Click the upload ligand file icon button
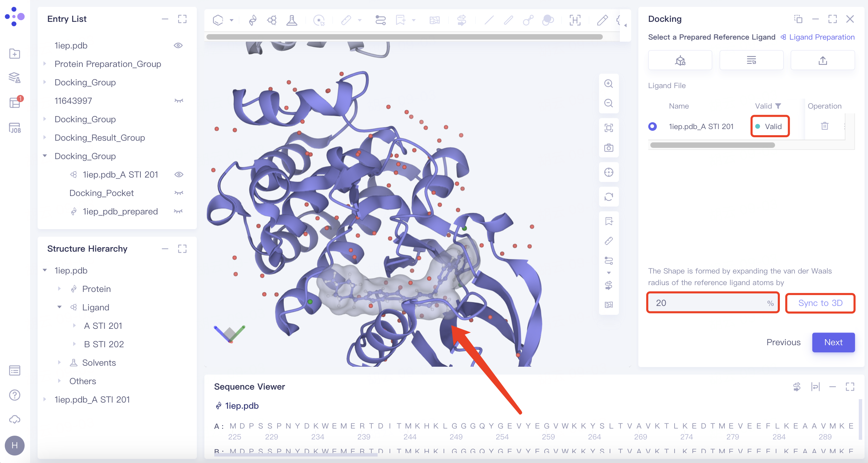Image resolution: width=868 pixels, height=463 pixels. 823,60
